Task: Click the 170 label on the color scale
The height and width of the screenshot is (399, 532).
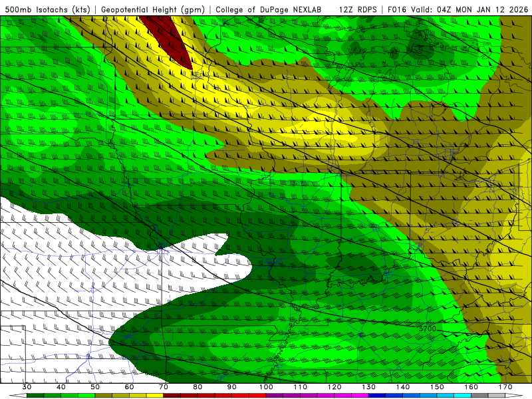Action: (x=505, y=387)
